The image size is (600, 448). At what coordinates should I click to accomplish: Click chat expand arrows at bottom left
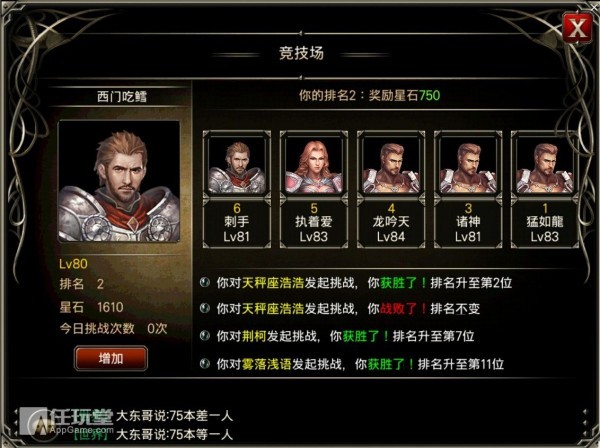(16, 424)
